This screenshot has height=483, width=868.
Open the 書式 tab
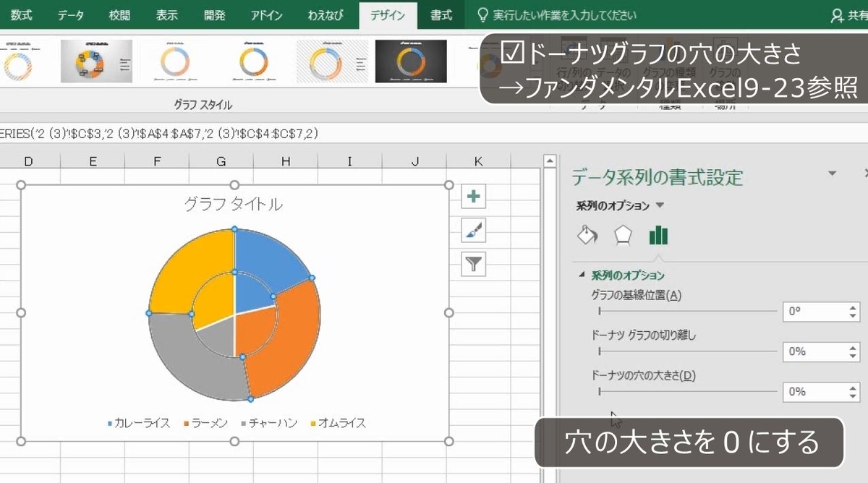pyautogui.click(x=441, y=14)
